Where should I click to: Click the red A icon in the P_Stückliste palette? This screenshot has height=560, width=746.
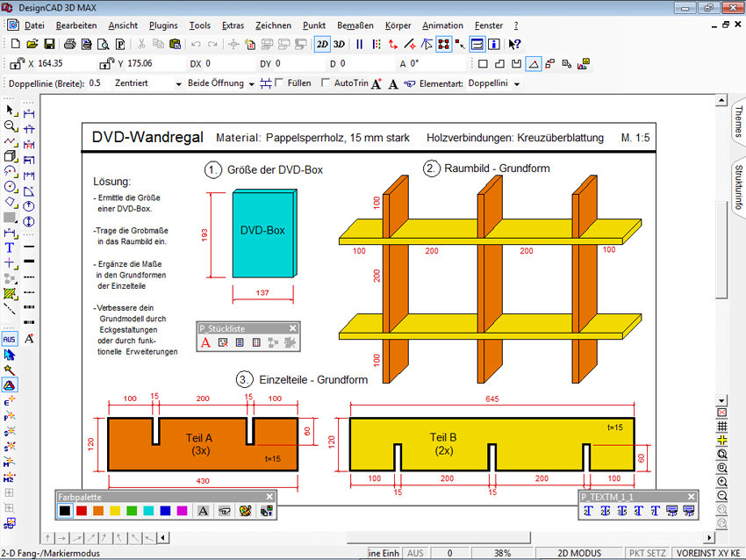tap(206, 342)
